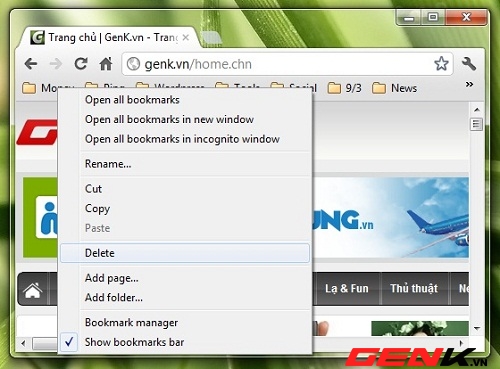Viewport: 500px width, 369px height.
Task: Go to the Home page icon
Action: [106, 63]
